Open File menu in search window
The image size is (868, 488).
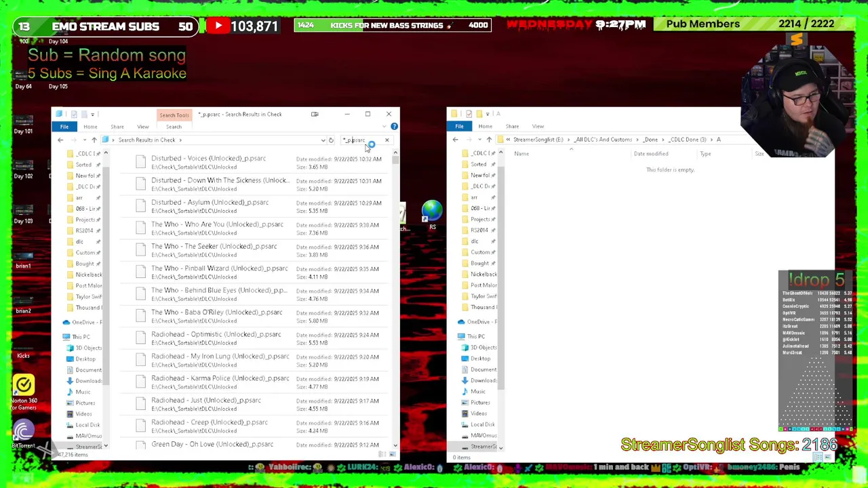[x=64, y=127]
